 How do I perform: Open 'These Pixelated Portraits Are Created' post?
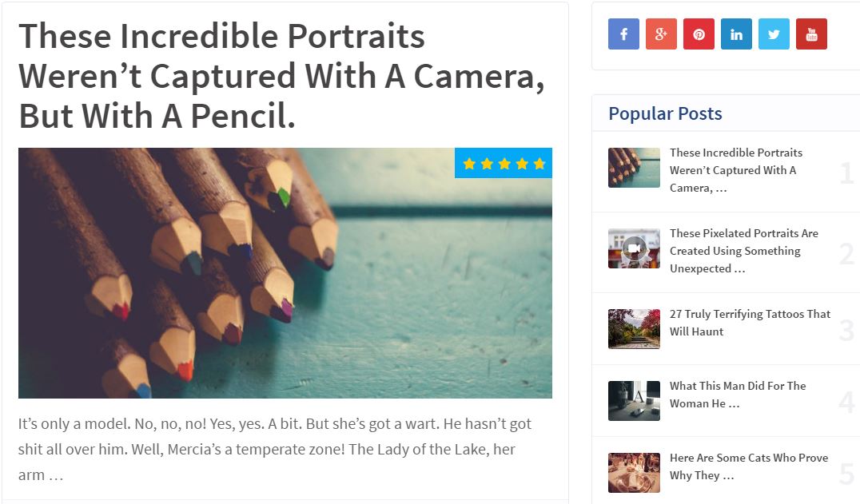(743, 251)
